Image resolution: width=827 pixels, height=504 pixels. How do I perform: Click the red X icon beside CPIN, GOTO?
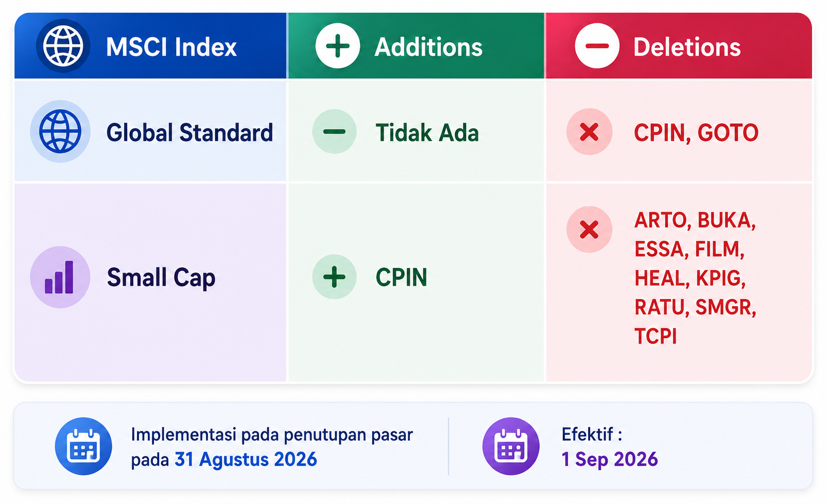click(589, 132)
